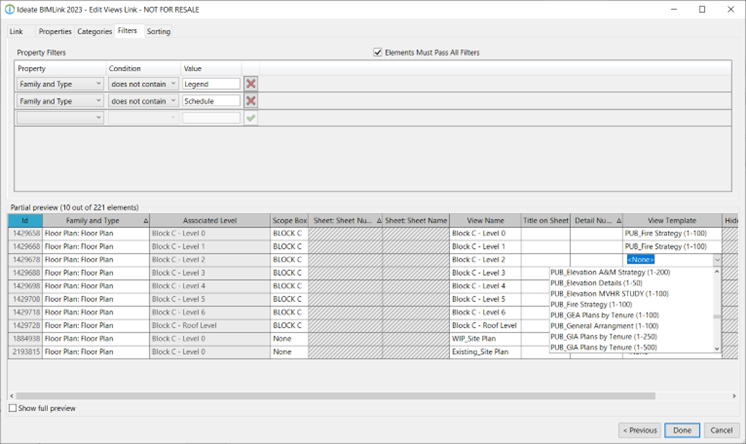Select PUB_GIA Plans by Tenure (1-250)
This screenshot has height=444, width=746.
click(604, 336)
